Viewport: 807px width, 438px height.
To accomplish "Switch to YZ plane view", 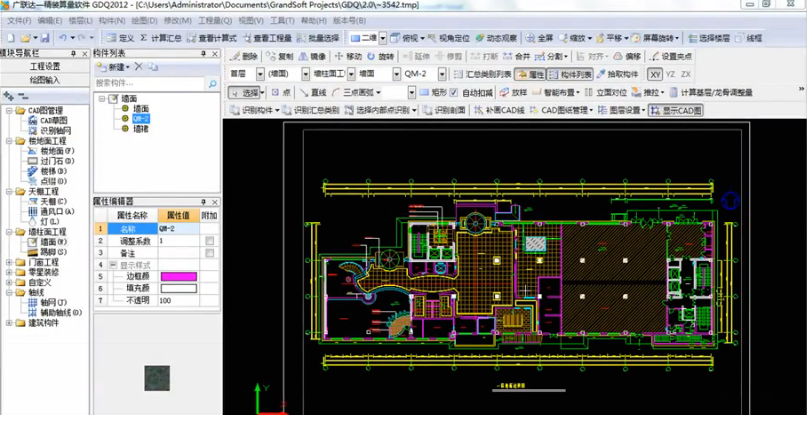I will 670,74.
